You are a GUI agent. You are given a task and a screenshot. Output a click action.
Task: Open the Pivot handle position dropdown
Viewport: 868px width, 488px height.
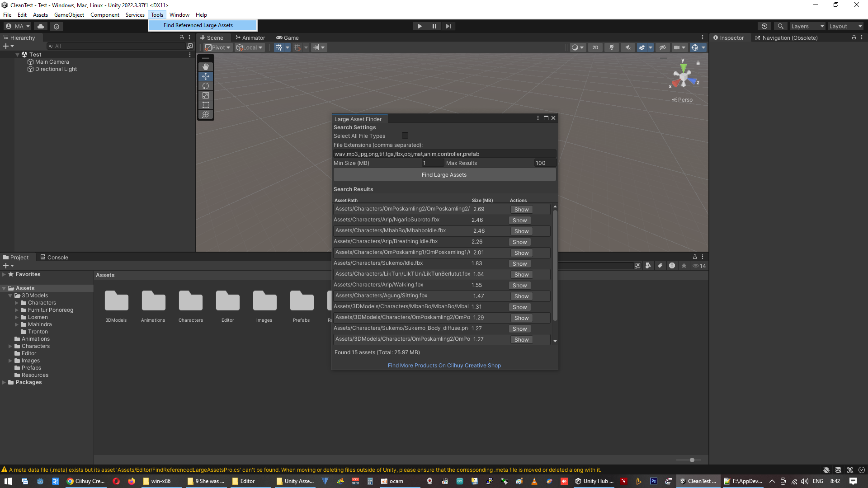pos(218,47)
